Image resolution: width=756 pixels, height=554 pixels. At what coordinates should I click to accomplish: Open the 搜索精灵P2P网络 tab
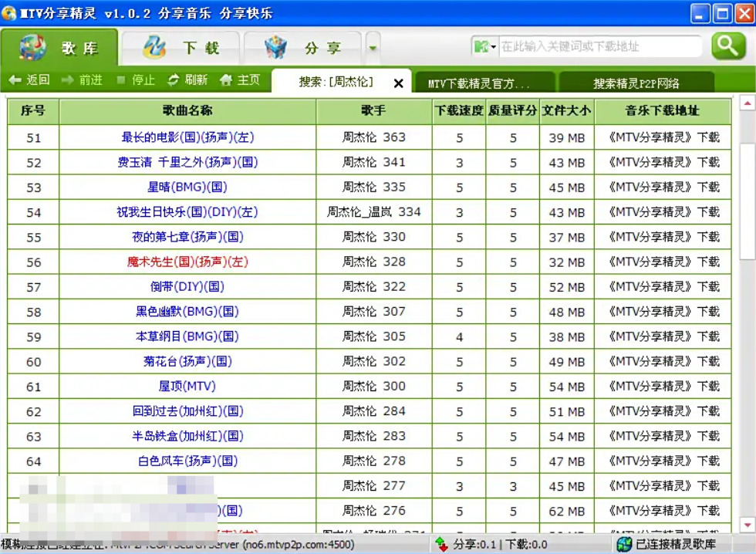coord(636,83)
